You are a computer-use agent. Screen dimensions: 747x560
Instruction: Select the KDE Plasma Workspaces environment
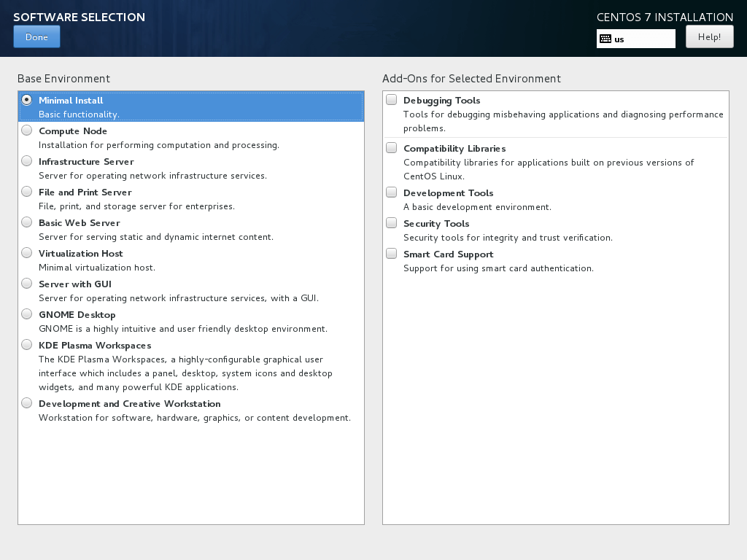pyautogui.click(x=26, y=344)
